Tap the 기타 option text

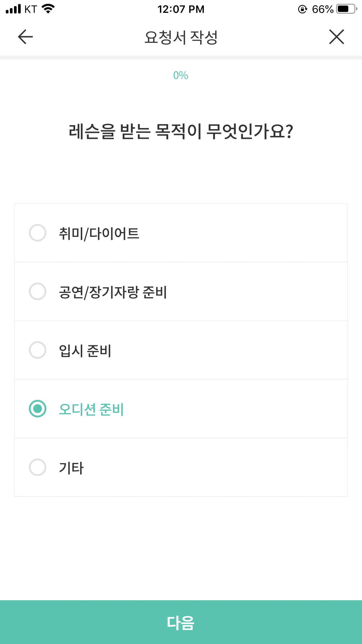coord(71,468)
